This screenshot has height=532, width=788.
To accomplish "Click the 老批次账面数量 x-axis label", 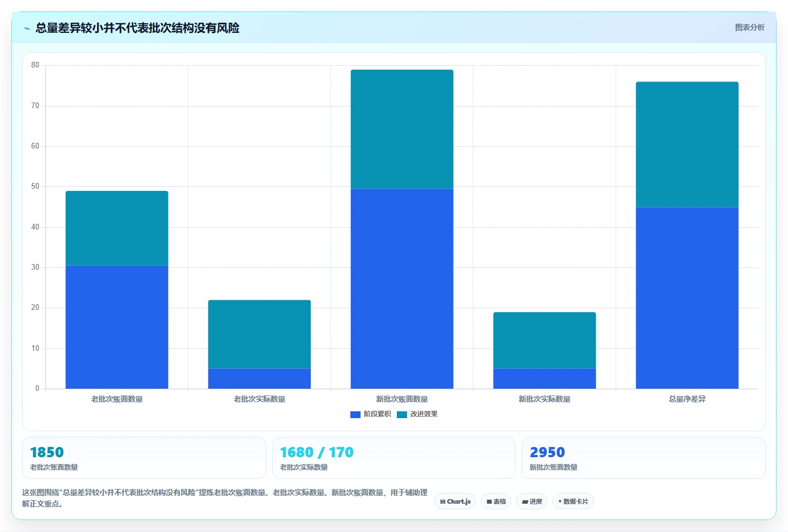I will (117, 399).
